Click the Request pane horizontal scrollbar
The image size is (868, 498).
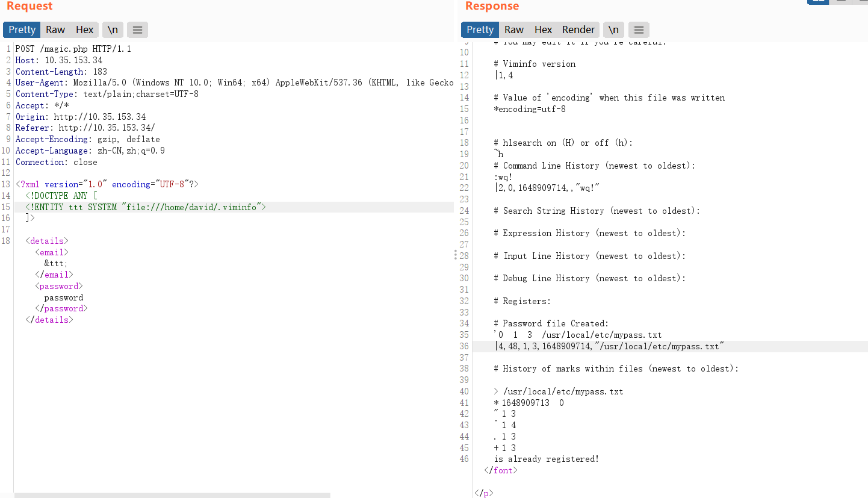click(x=172, y=495)
